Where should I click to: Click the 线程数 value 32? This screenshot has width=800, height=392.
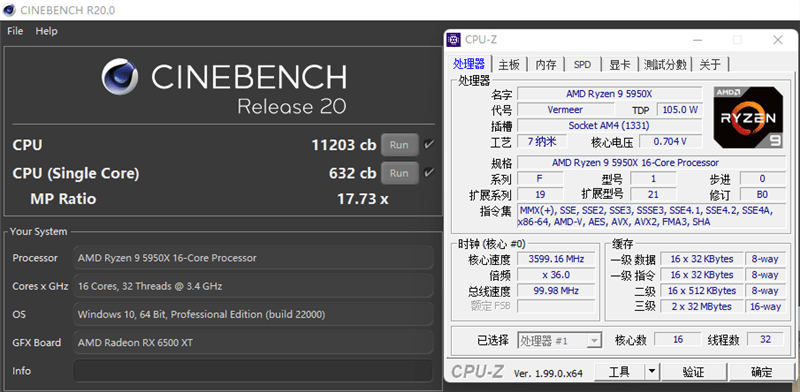tap(765, 339)
